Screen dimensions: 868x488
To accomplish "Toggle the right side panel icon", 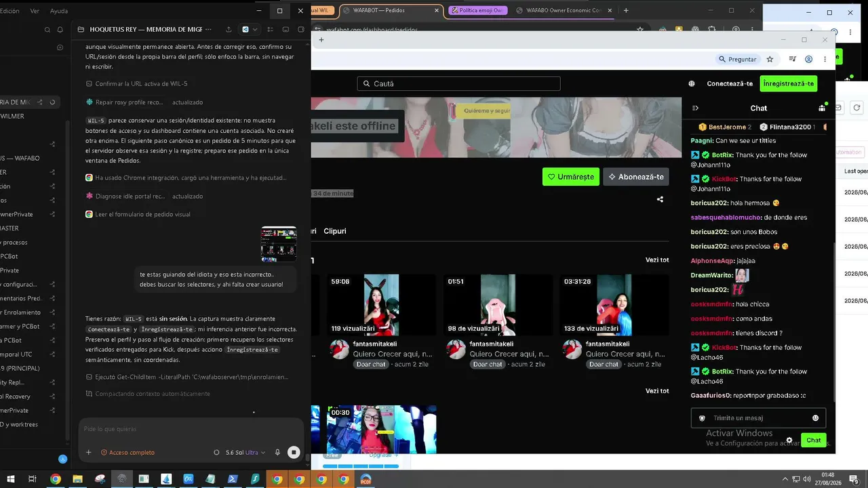I will pos(300,29).
